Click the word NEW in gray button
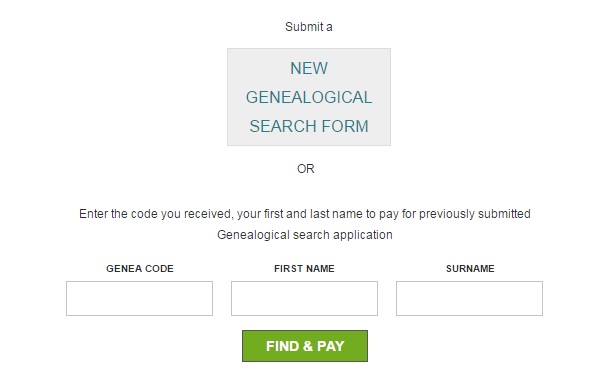Viewport: 605px width, 385px height. pos(309,68)
